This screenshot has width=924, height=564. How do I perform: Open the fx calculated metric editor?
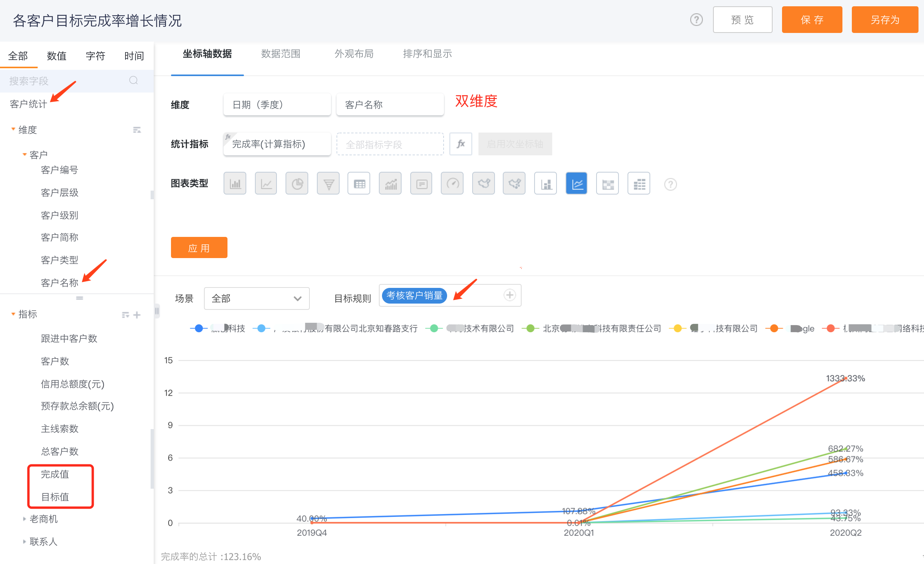pos(460,144)
